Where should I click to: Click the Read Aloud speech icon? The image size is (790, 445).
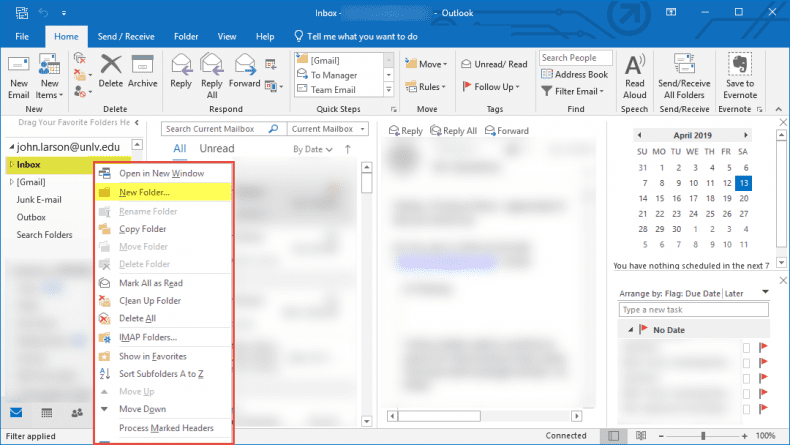pos(634,72)
